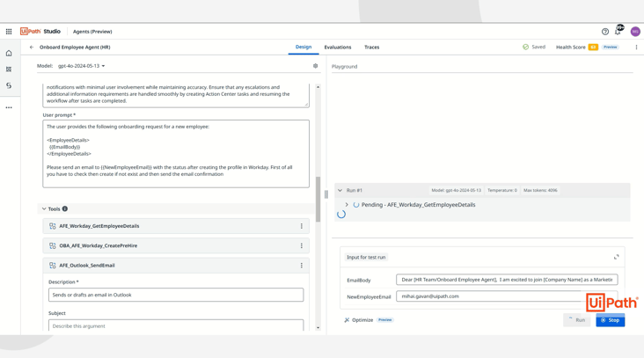This screenshot has width=644, height=358.
Task: Collapse the Run #1 section
Action: (340, 191)
